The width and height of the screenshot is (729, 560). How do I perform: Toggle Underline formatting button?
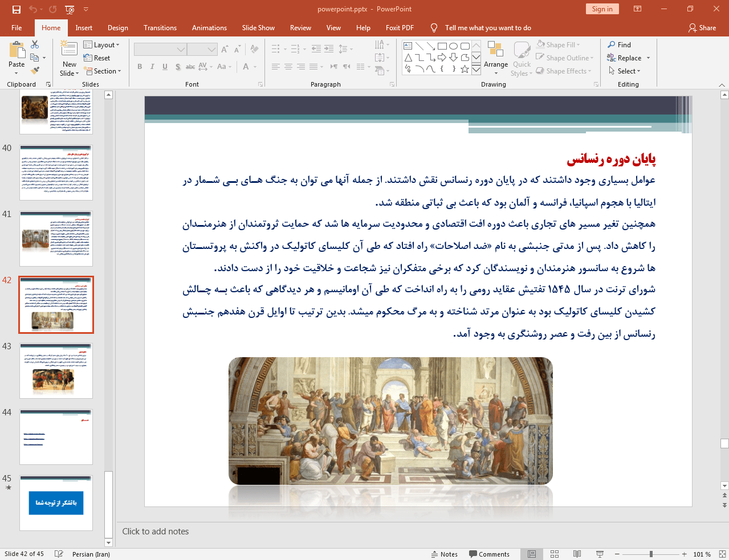pyautogui.click(x=165, y=67)
